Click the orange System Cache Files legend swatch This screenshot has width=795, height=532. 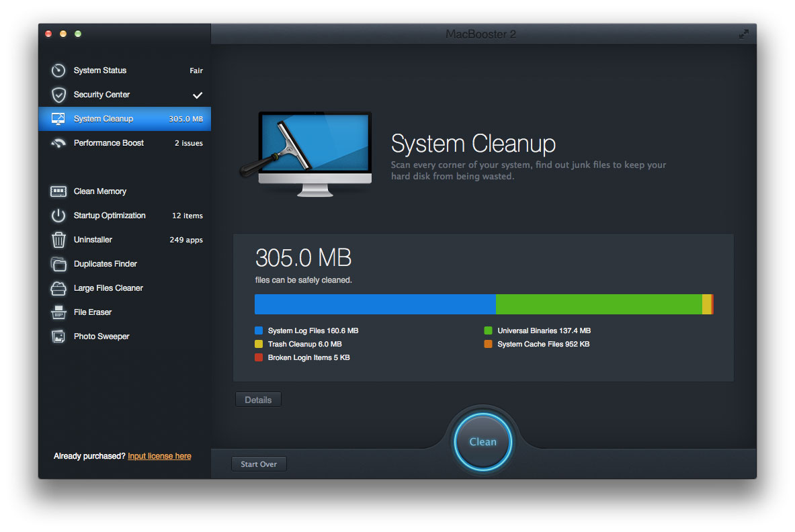coord(489,344)
